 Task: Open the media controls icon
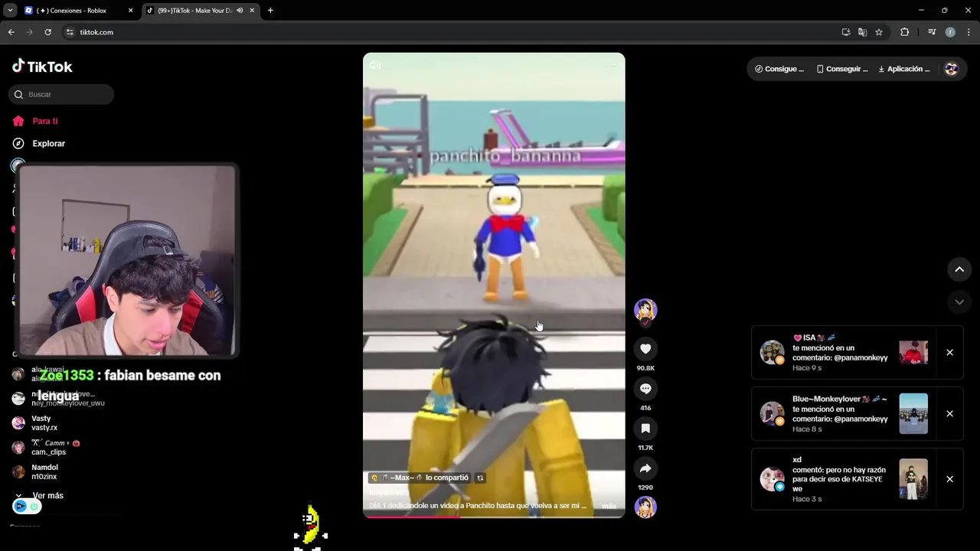point(932,32)
